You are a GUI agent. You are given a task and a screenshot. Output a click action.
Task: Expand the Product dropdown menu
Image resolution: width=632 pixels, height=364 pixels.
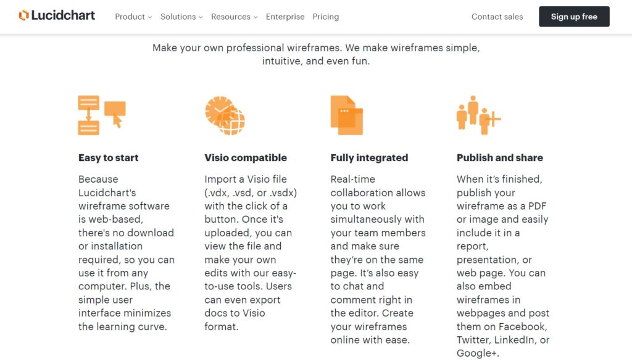click(x=133, y=17)
